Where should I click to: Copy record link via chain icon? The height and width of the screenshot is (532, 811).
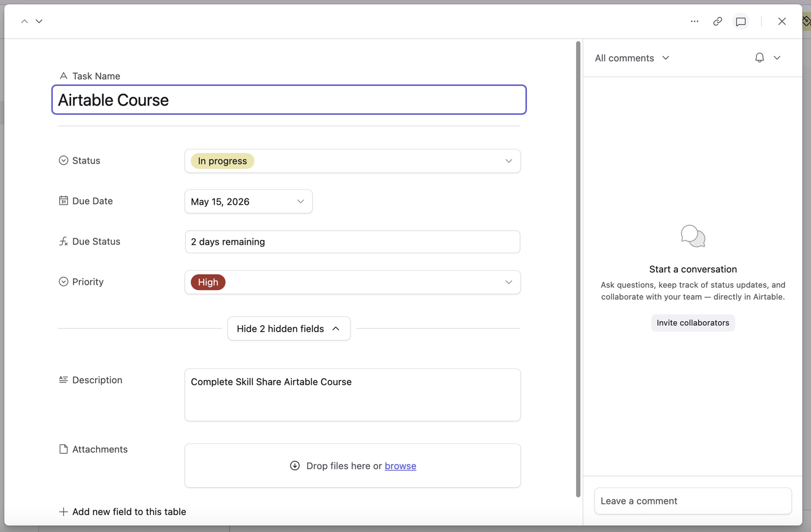pyautogui.click(x=718, y=21)
